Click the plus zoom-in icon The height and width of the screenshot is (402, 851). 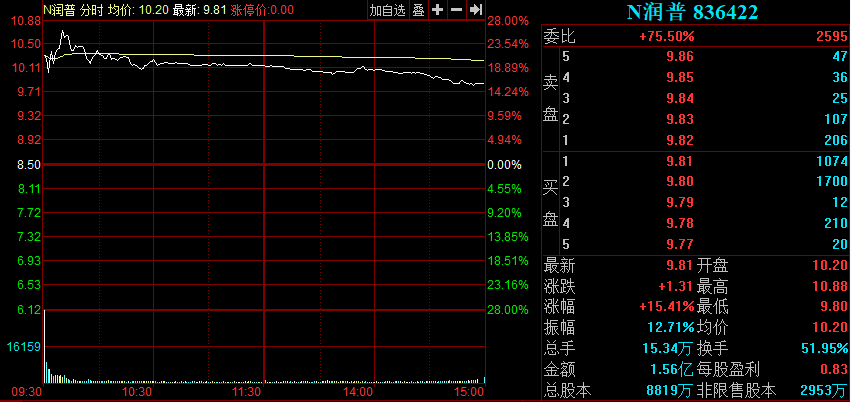437,9
